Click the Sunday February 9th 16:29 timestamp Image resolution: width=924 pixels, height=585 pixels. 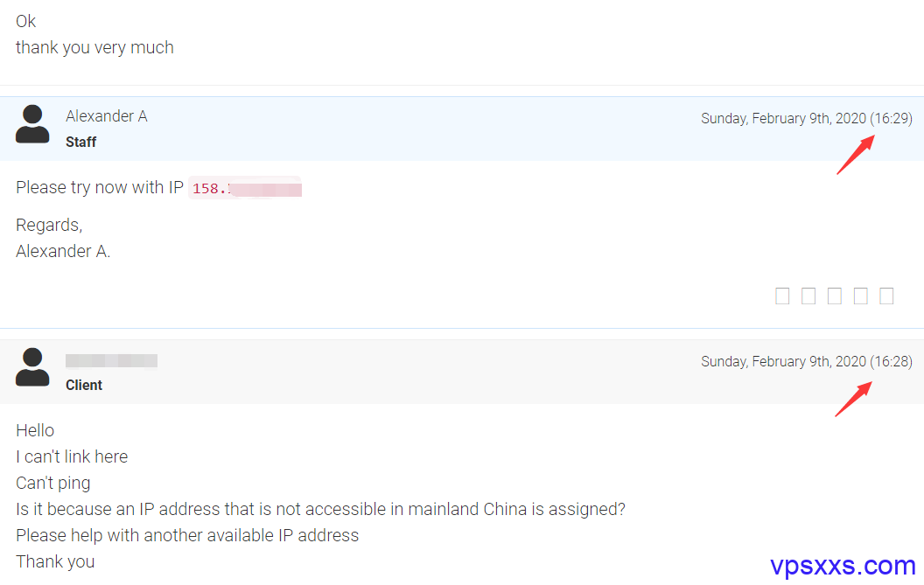tap(807, 118)
